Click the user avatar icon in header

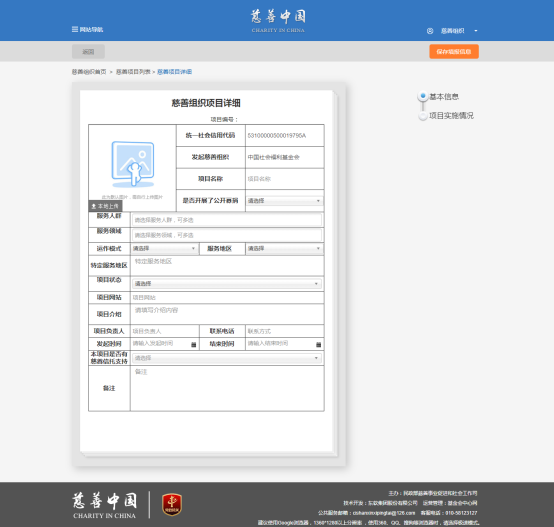(x=430, y=31)
